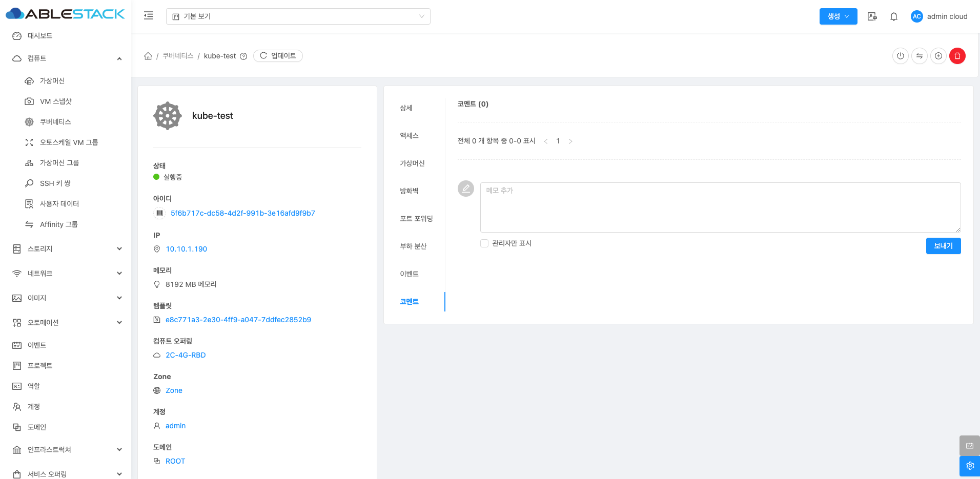Open the 생성 create dropdown button
Viewport: 980px width, 479px height.
click(x=838, y=16)
